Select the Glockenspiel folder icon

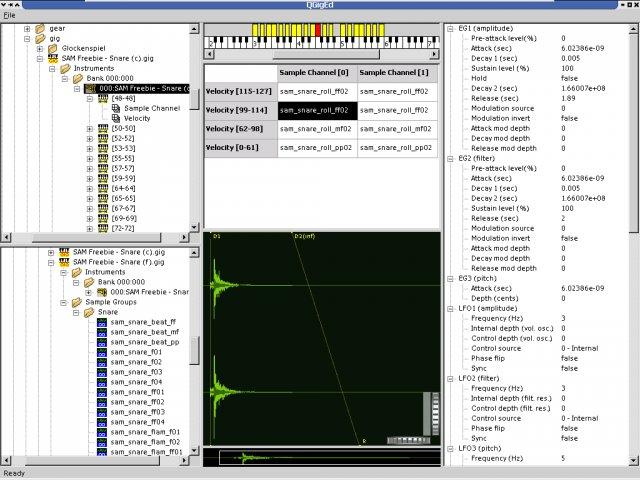tap(53, 49)
